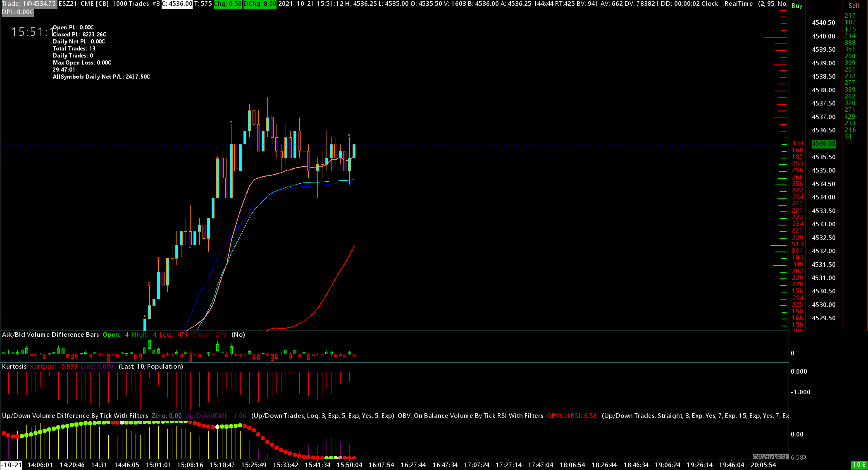868x470 pixels.
Task: Click the 714 ask size at 4540.00
Action: click(x=850, y=36)
